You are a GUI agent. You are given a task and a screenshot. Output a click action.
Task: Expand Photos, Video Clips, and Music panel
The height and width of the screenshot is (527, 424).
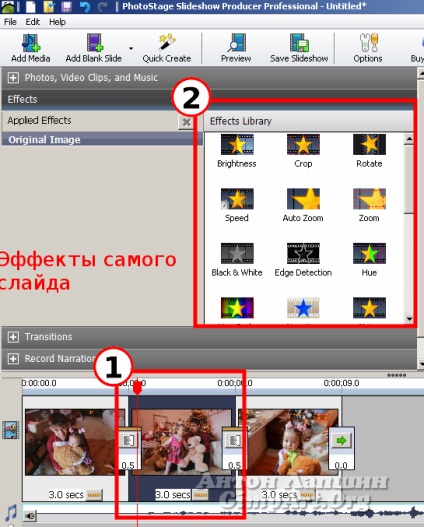click(x=13, y=78)
